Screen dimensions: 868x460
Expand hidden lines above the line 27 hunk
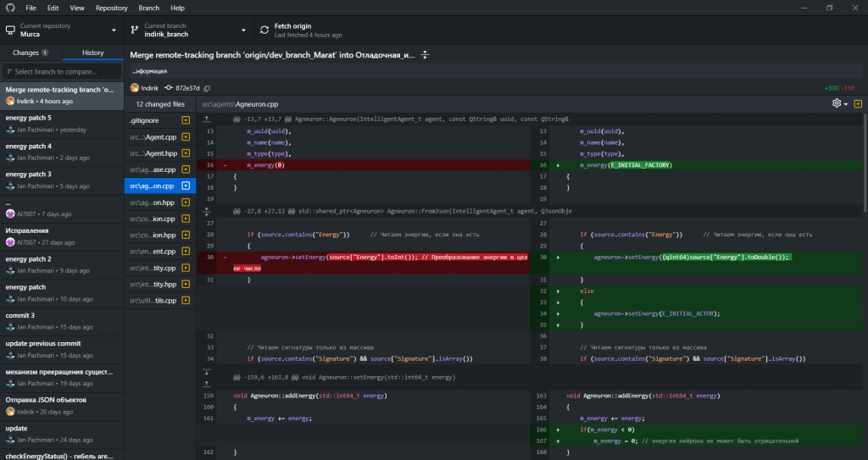pos(207,209)
